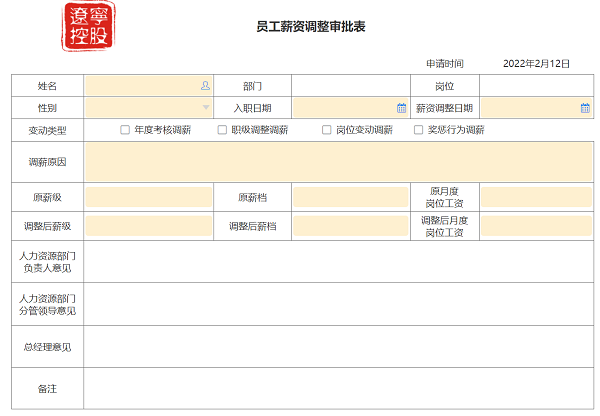Click the 部门 value cell
The width and height of the screenshot is (600, 416).
point(351,86)
